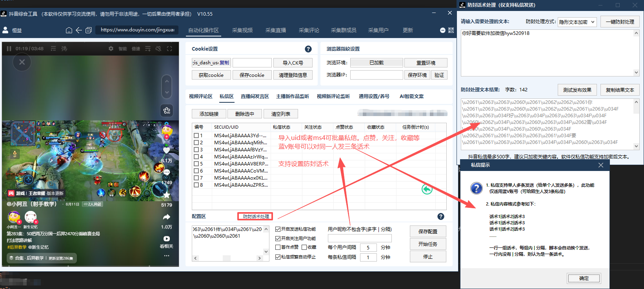The width and height of the screenshot is (644, 289).
Task: Toggle 开启关注用户功能 checkbox
Action: coord(278,238)
